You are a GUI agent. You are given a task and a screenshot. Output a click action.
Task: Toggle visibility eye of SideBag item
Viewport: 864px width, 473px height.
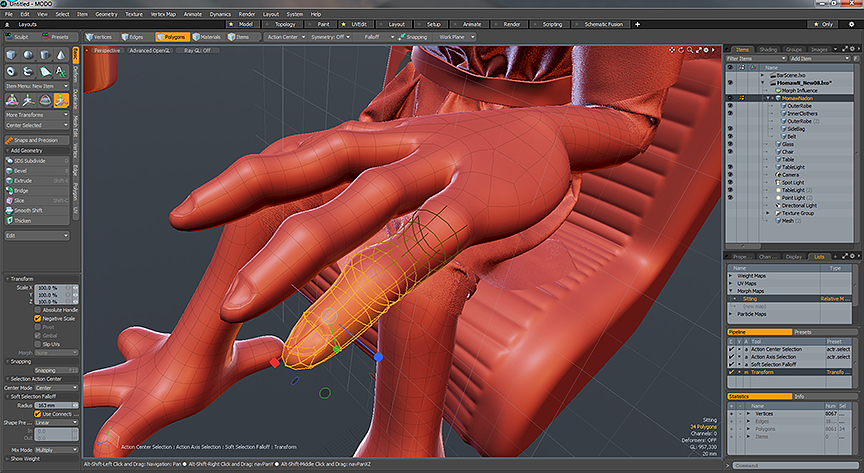(x=731, y=129)
